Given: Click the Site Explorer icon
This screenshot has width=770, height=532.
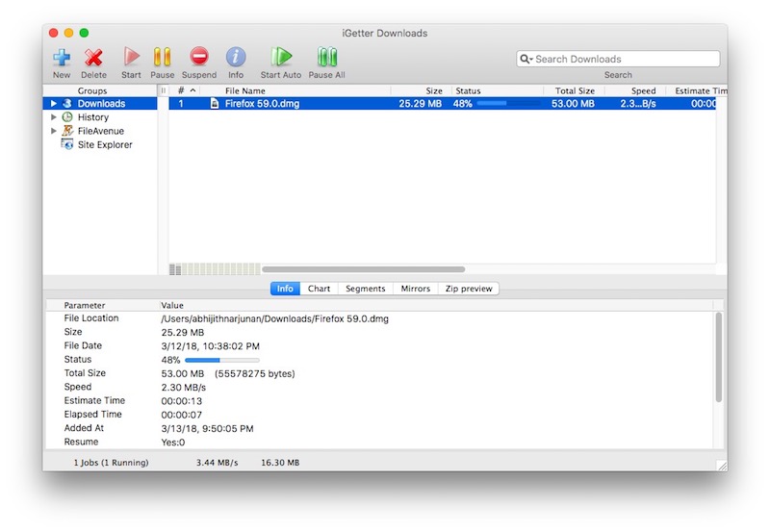Looking at the screenshot, I should (66, 144).
